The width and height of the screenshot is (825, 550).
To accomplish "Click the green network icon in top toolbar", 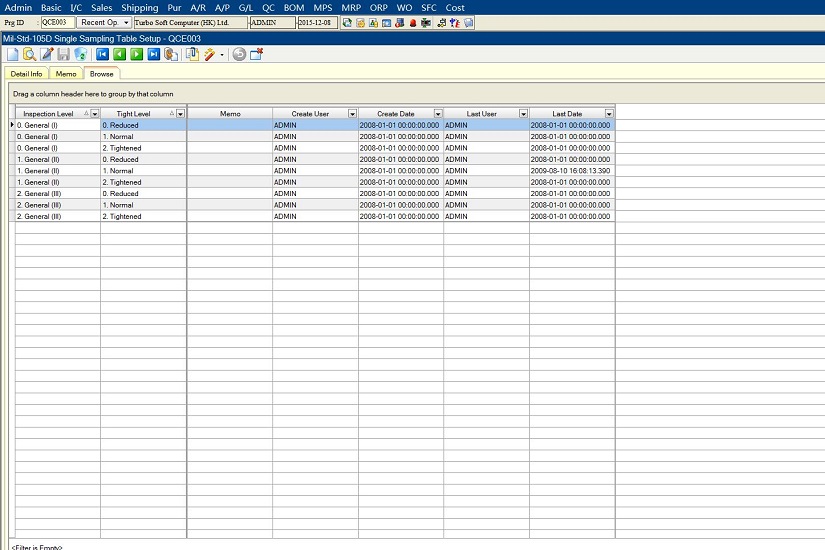I will (x=426, y=23).
